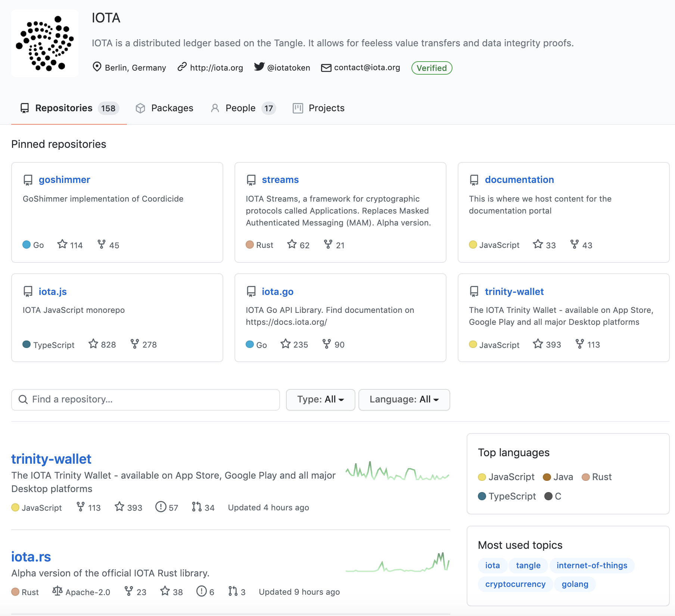Switch to the Projects tab
Screen dimensions: 675x616
[318, 108]
